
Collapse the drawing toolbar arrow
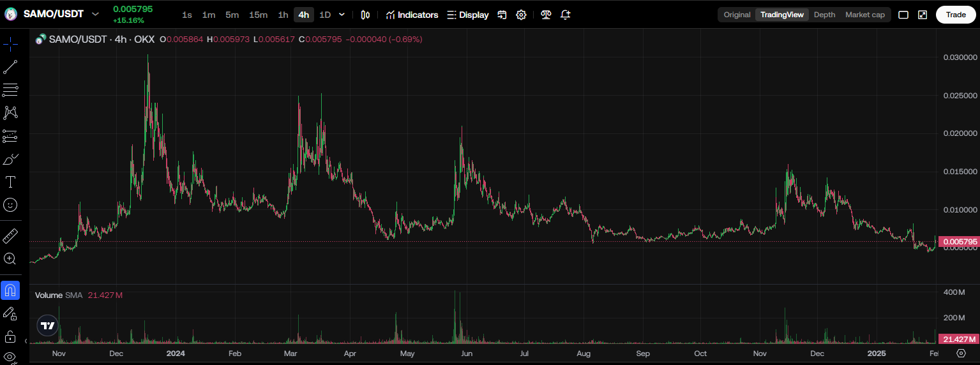click(26, 341)
